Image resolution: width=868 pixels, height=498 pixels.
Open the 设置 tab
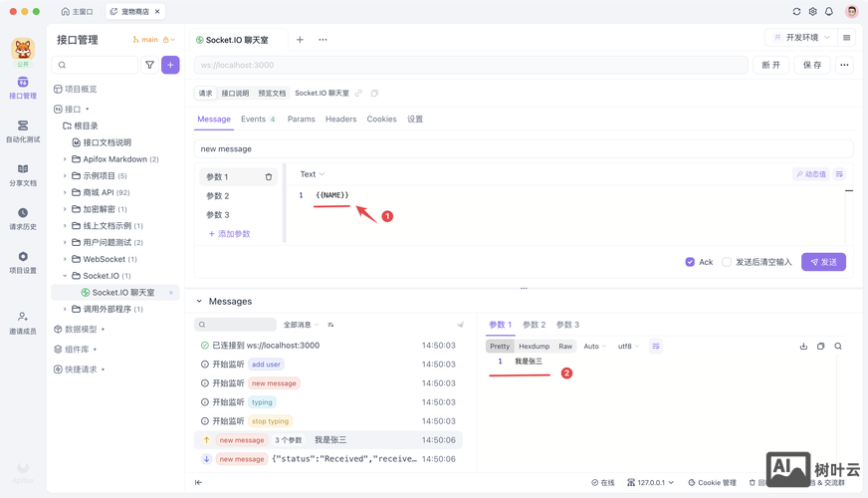tap(415, 120)
